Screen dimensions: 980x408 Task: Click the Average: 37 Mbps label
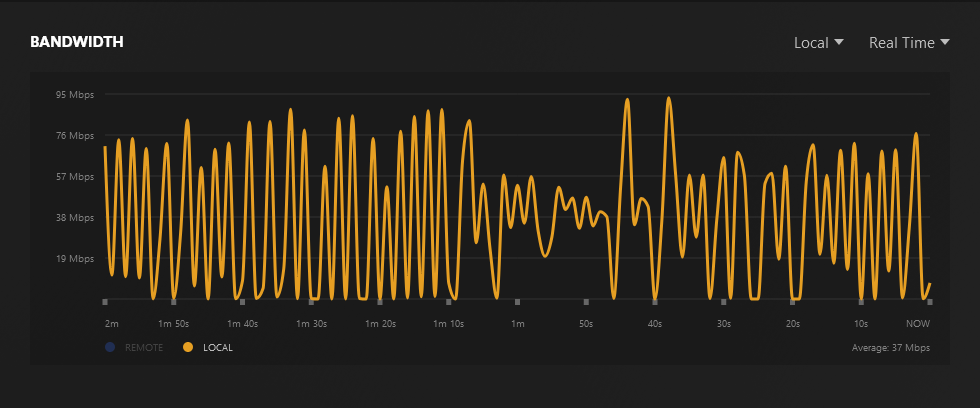pyautogui.click(x=891, y=347)
